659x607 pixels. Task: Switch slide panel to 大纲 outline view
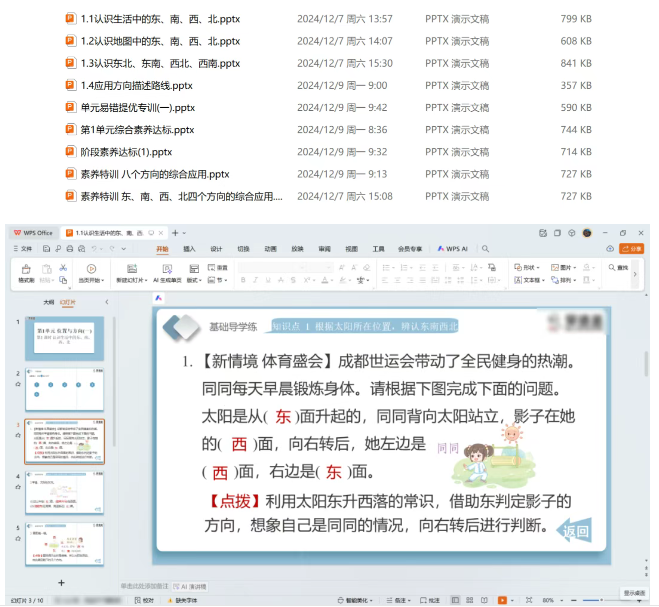tap(49, 302)
